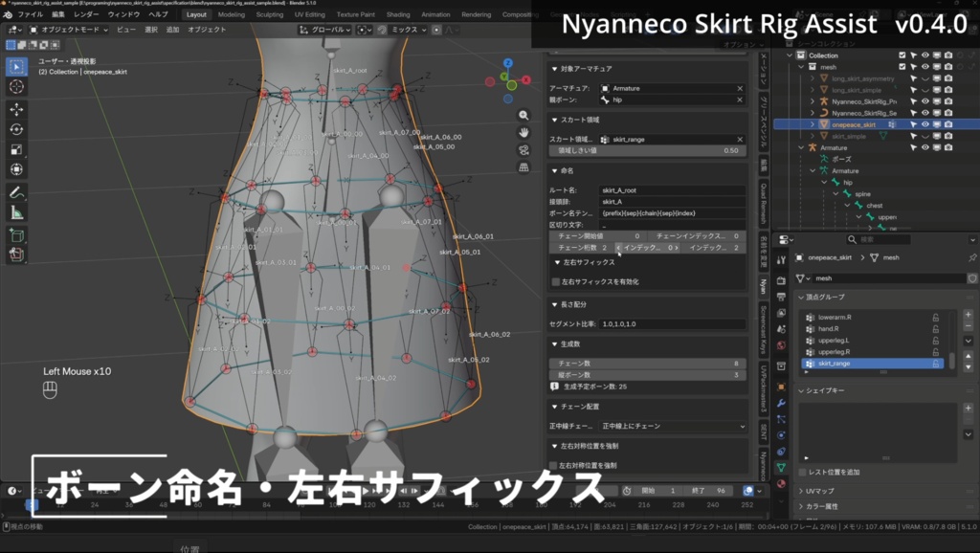Image resolution: width=980 pixels, height=553 pixels.
Task: Click the viewport zoom magnifier icon
Action: [523, 115]
